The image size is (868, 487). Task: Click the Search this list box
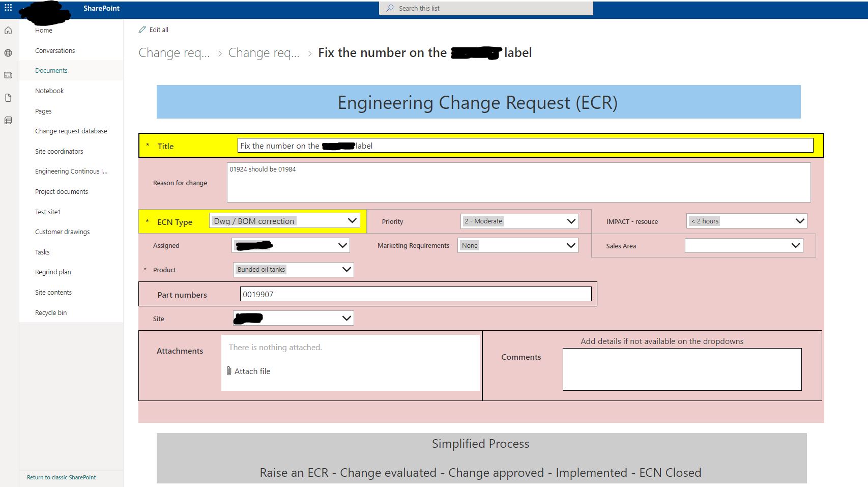click(x=486, y=8)
